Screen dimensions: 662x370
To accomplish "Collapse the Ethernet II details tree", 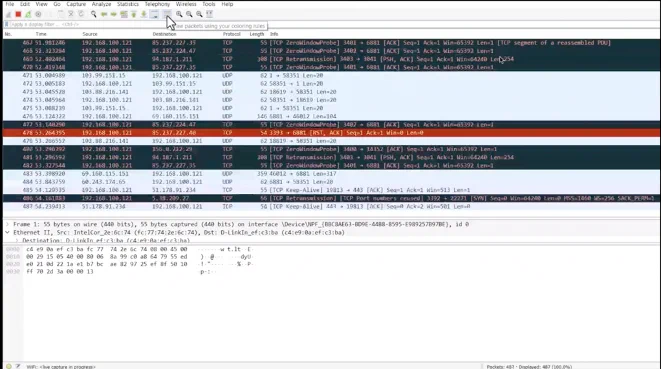I will 7,232.
